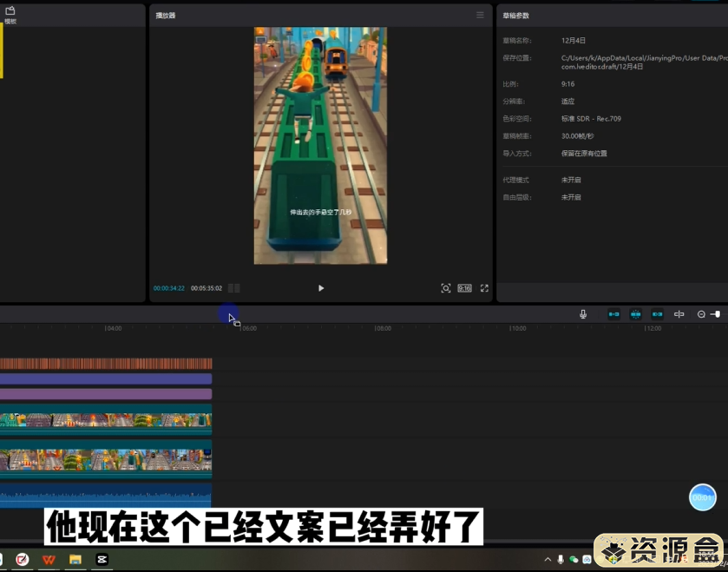Open the 9:16 aspect ratio button

pyautogui.click(x=465, y=288)
